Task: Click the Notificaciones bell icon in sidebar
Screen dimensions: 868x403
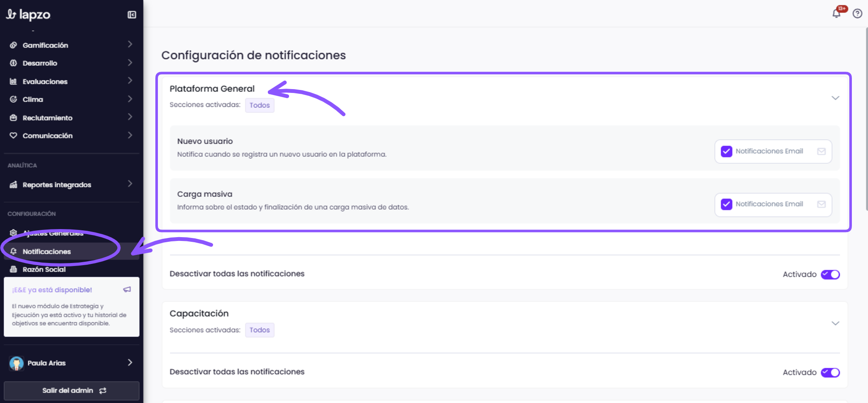Action: [x=14, y=252]
